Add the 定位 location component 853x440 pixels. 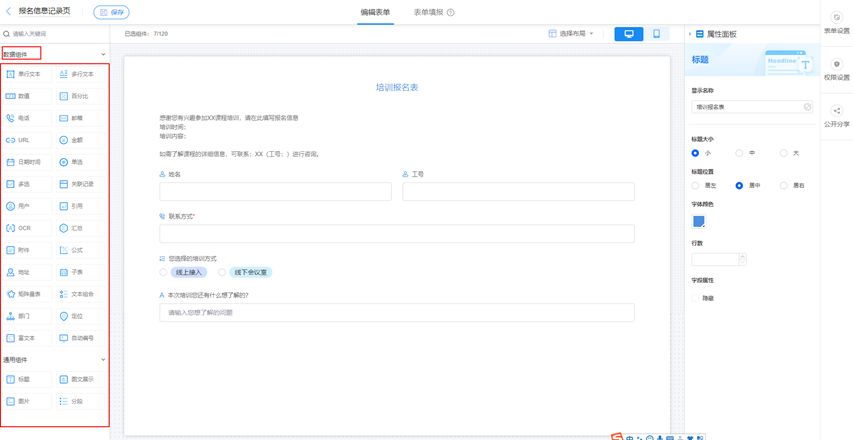coord(81,316)
